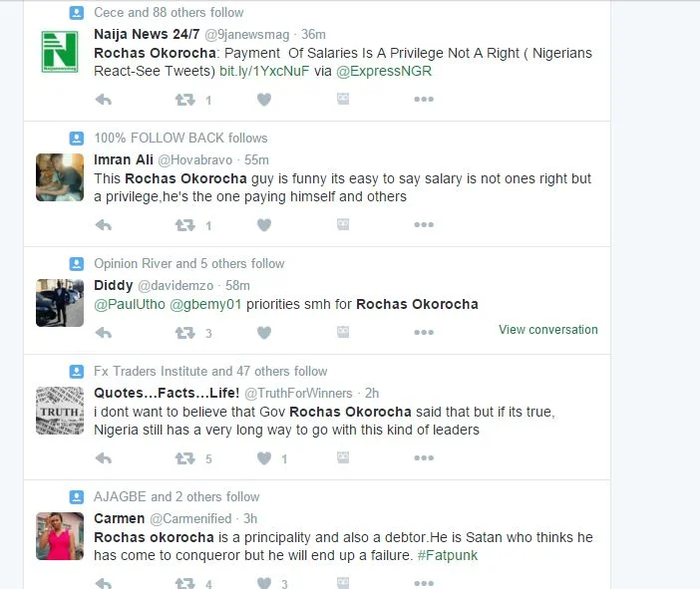This screenshot has height=589, width=700.
Task: Retweet the Naija News 24/7 tweet
Action: click(x=185, y=100)
